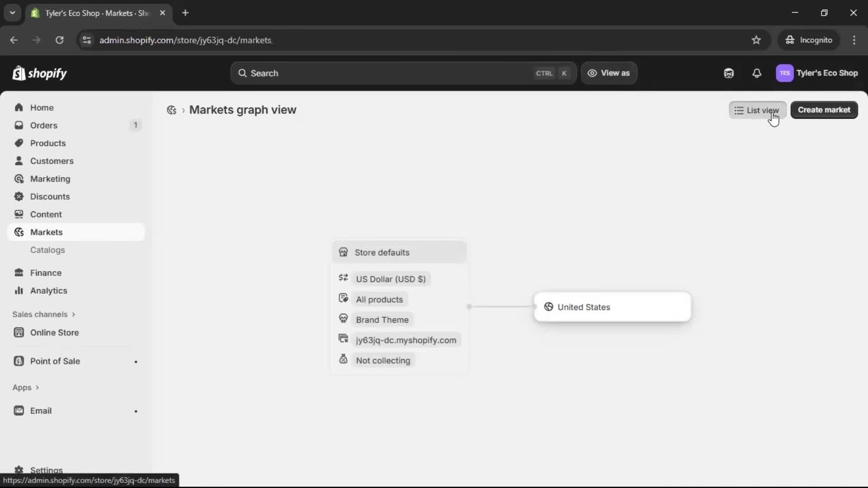Viewport: 868px width, 488px height.
Task: Open the notifications bell
Action: click(757, 73)
